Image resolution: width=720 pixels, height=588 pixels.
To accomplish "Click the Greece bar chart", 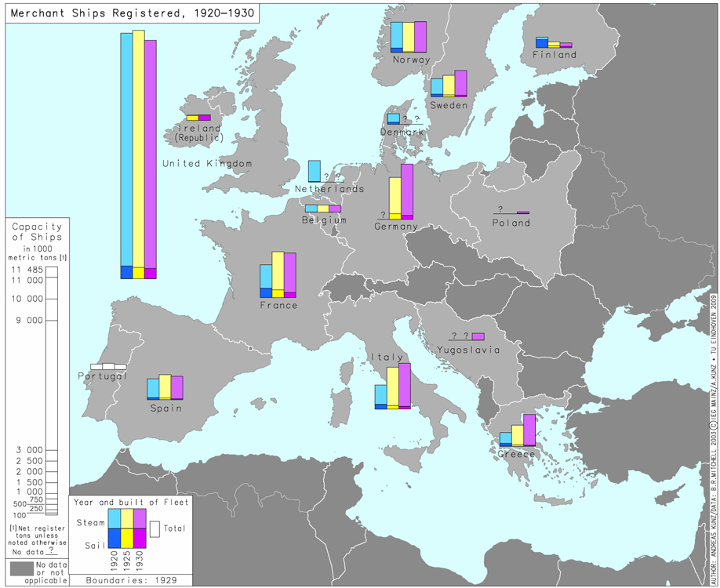I will [x=517, y=431].
